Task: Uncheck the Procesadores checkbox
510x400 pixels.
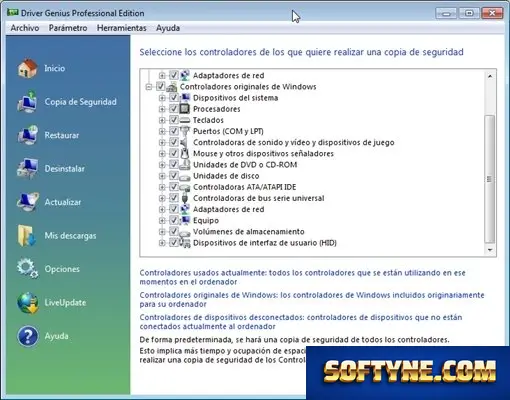Action: click(173, 109)
